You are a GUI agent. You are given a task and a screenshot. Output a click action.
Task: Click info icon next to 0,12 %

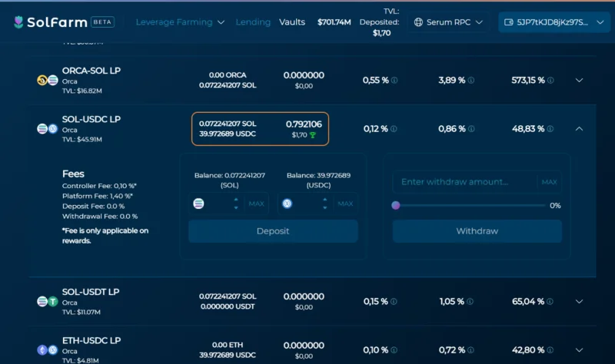[394, 129]
